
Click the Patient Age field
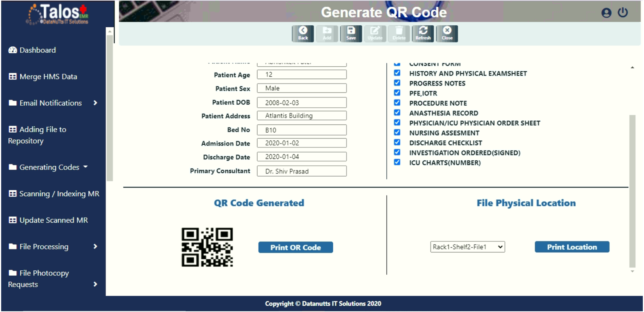[302, 74]
